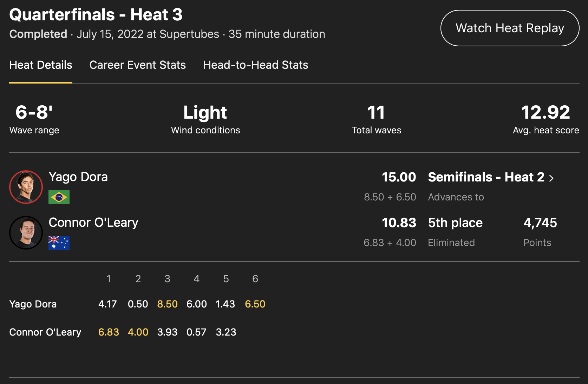Screen dimensions: 588x384
Task: Click Yago Dora's row label in wave table
Action: 33,304
